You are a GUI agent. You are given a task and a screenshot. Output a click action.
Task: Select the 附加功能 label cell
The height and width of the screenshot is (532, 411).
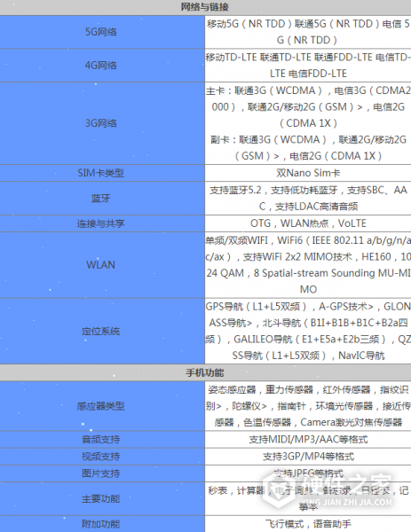[102, 524]
